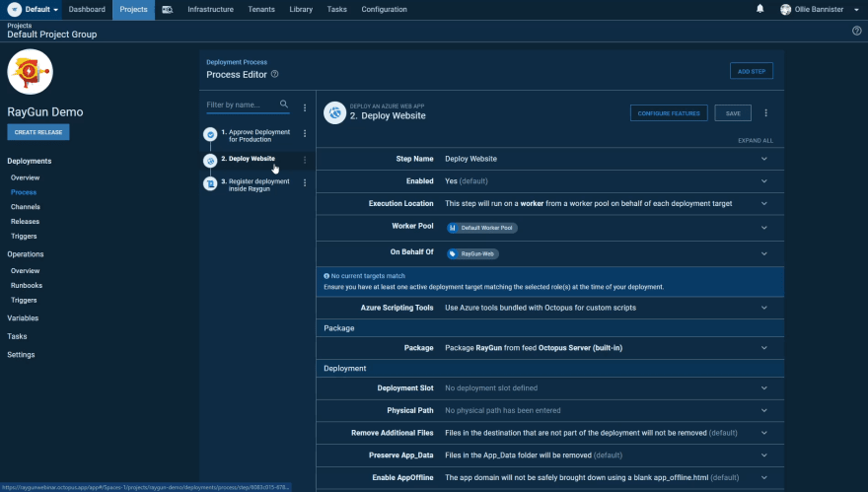Click the Expand All link
The height and width of the screenshot is (492, 868).
click(756, 141)
